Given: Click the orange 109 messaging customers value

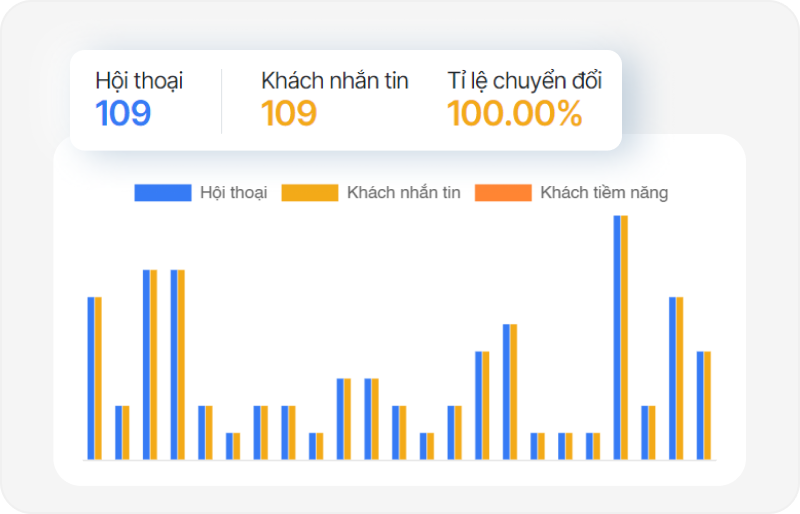Looking at the screenshot, I should click(x=289, y=114).
